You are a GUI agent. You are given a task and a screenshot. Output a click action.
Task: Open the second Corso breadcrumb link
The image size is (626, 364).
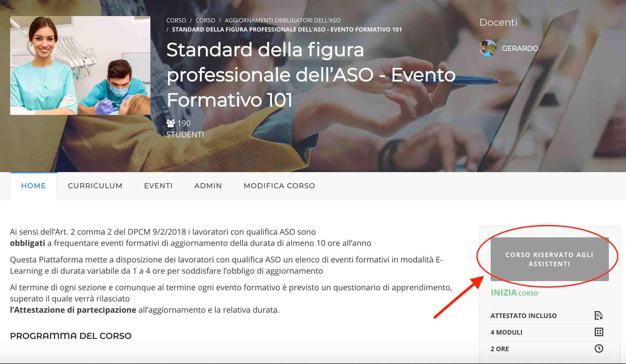click(x=205, y=20)
